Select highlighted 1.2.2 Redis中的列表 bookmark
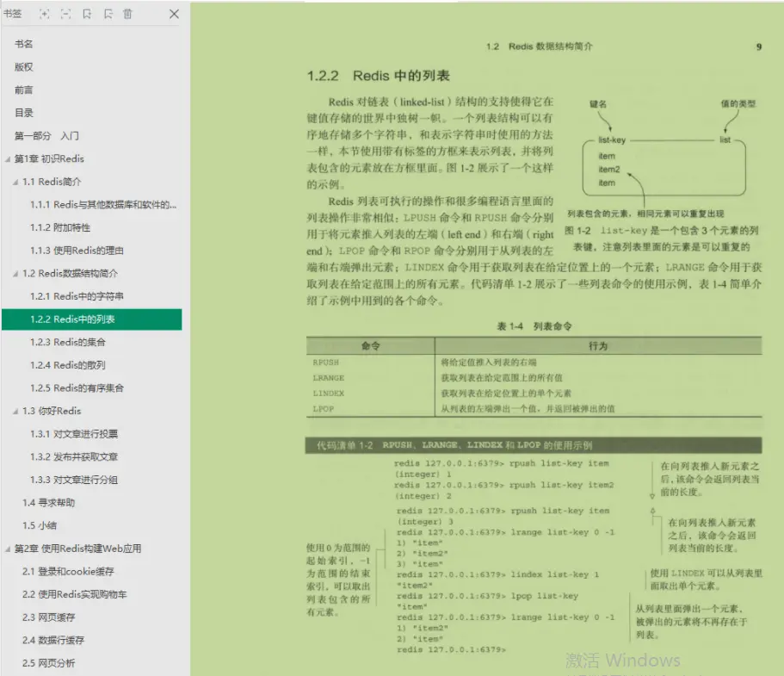This screenshot has height=676, width=784. click(91, 319)
